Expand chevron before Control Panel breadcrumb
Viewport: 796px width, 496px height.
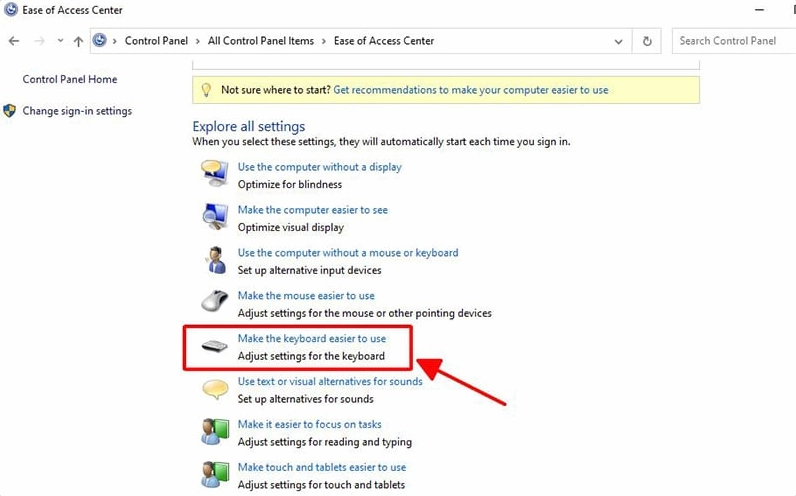point(115,41)
